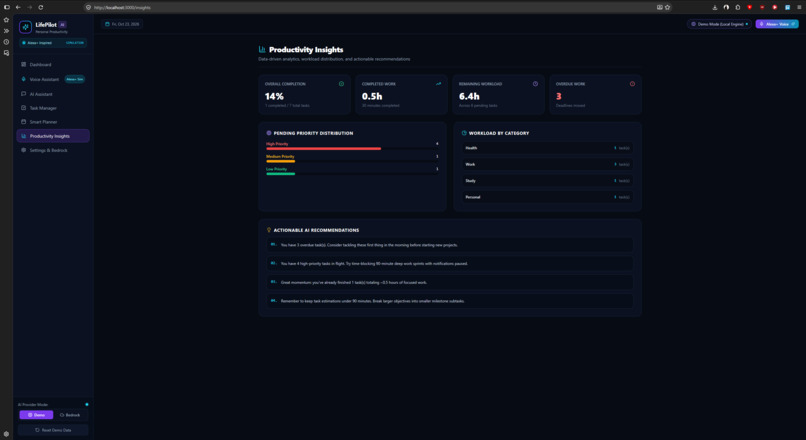The width and height of the screenshot is (806, 440).
Task: Click the red play-button extension icon
Action: tap(775, 7)
